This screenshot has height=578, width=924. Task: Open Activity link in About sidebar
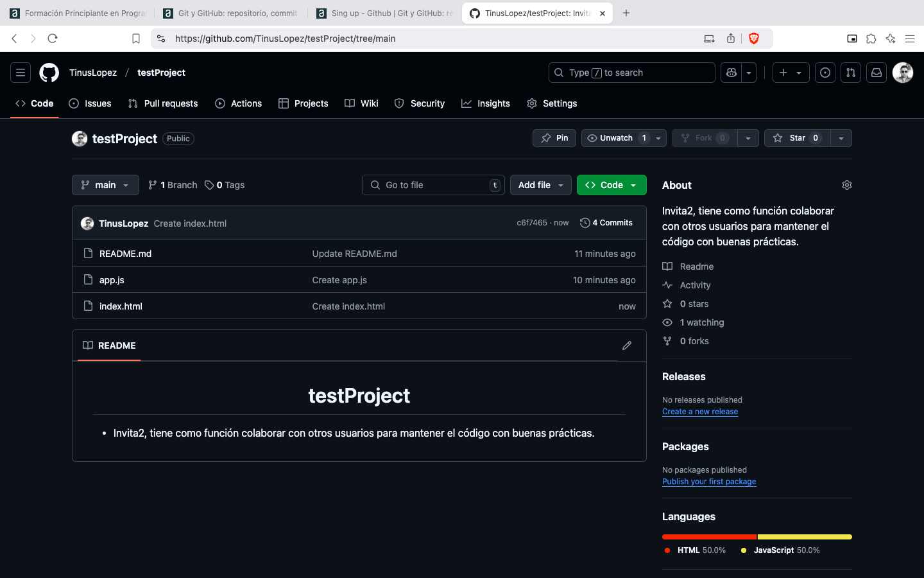[687, 285]
